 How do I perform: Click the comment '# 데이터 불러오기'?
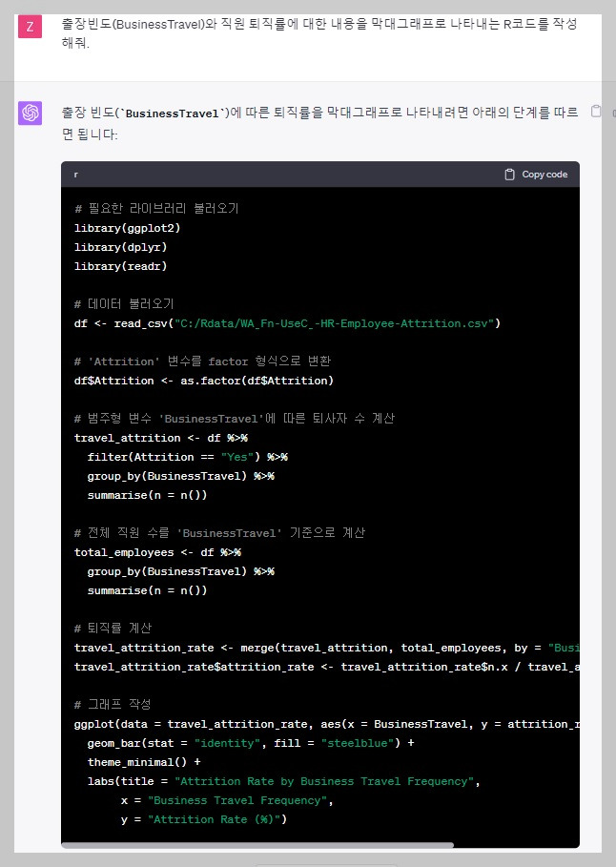pyautogui.click(x=124, y=304)
